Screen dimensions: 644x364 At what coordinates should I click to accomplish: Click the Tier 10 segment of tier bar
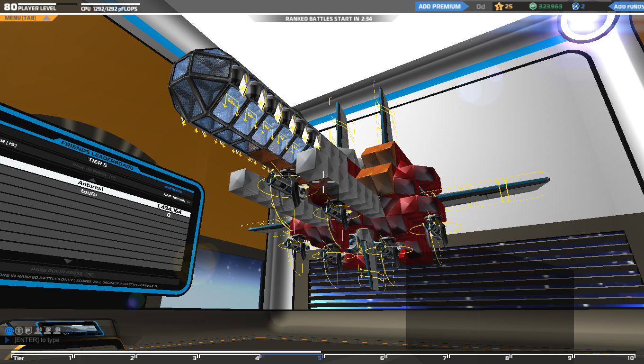click(x=605, y=356)
